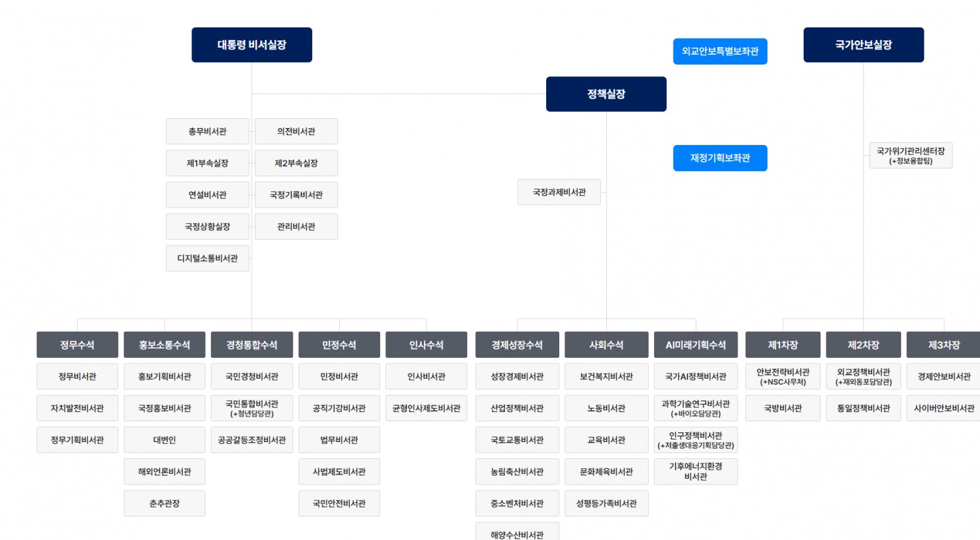Select the 대통령 비서실장 box

click(x=252, y=44)
